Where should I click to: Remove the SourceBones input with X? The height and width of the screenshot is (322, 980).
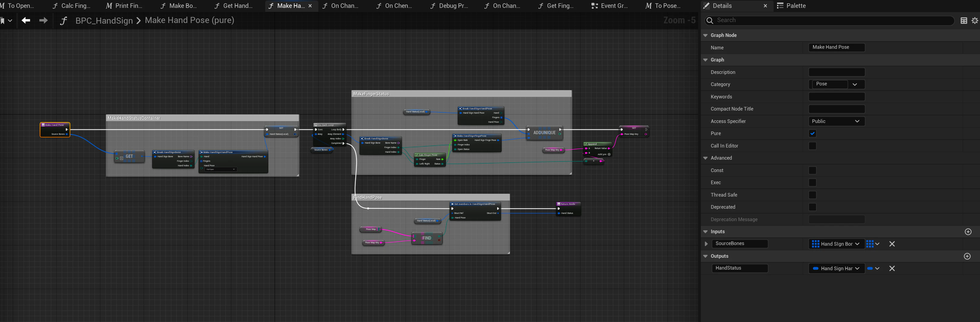(892, 244)
